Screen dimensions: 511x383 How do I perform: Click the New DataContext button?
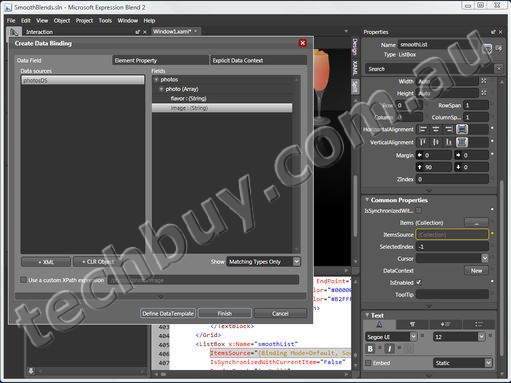click(x=476, y=271)
